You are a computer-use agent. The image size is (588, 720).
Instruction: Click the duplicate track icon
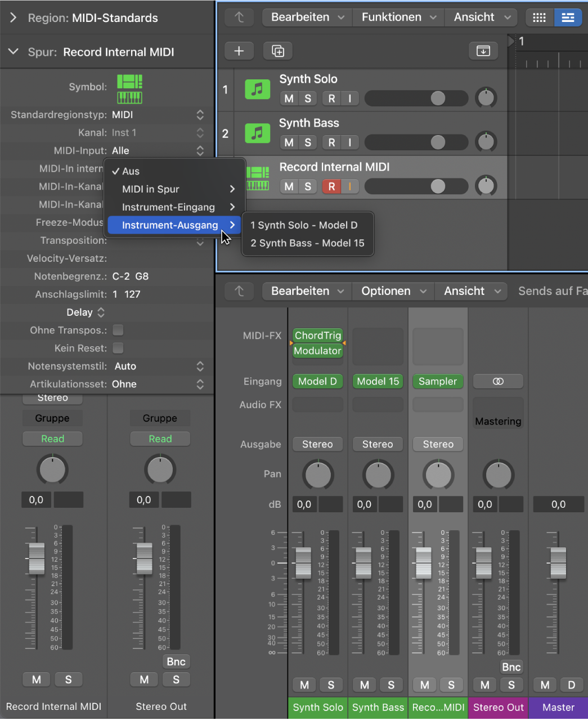[x=278, y=51]
